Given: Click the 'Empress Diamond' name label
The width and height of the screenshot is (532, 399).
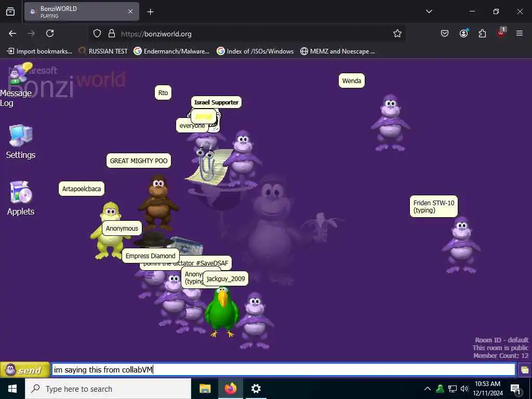Looking at the screenshot, I should tap(150, 256).
